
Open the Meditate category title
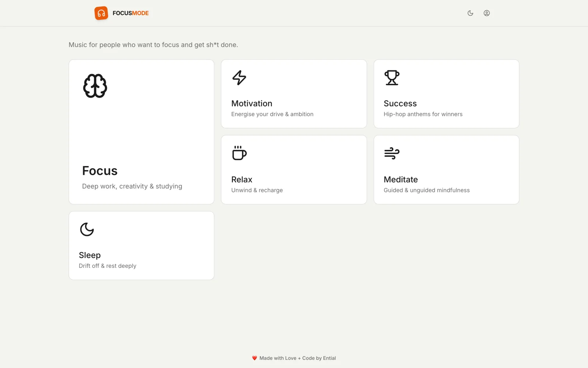(x=401, y=180)
